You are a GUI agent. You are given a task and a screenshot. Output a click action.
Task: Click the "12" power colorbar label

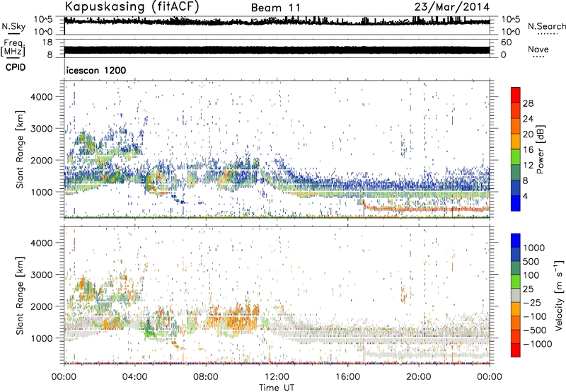click(528, 166)
